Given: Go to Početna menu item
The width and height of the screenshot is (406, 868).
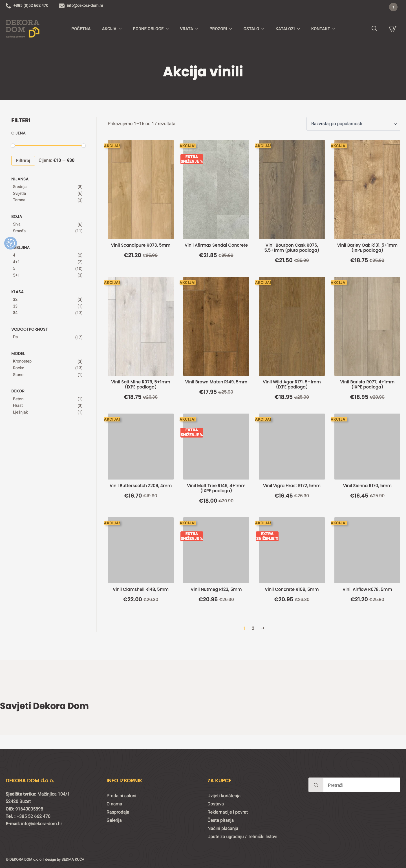Looking at the screenshot, I should tap(81, 29).
